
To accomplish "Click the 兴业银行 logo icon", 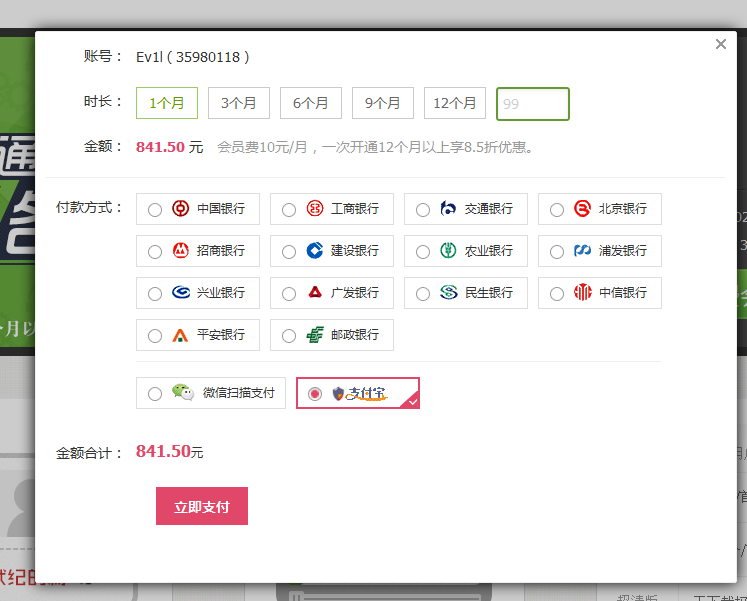I will pos(181,292).
